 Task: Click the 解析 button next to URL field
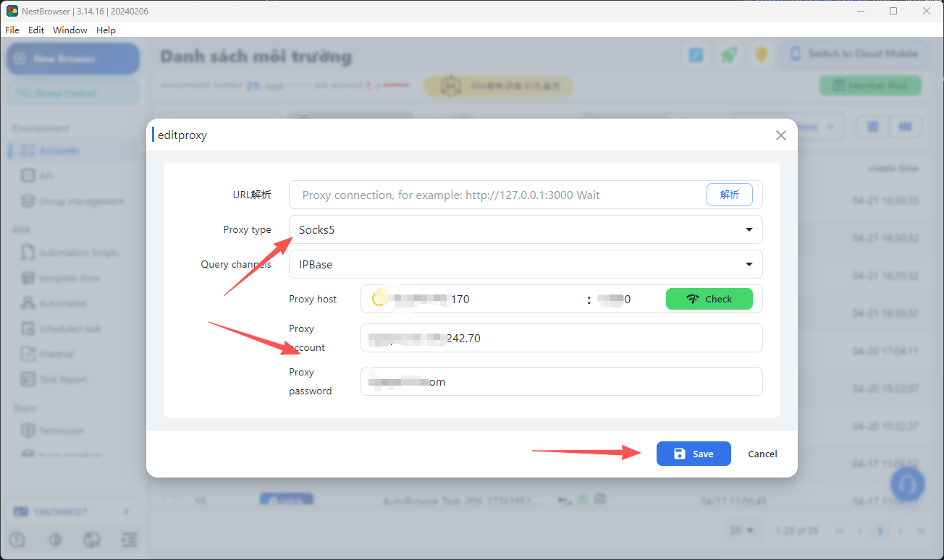730,195
